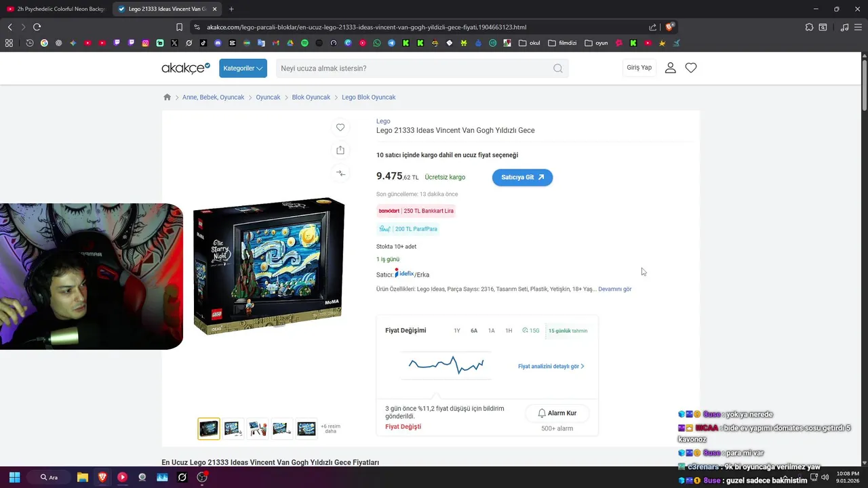The width and height of the screenshot is (868, 488).
Task: Select 1Y price history range
Action: point(457,331)
